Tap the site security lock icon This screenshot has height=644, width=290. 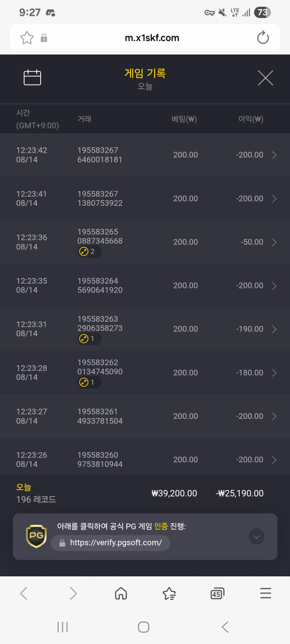click(44, 38)
